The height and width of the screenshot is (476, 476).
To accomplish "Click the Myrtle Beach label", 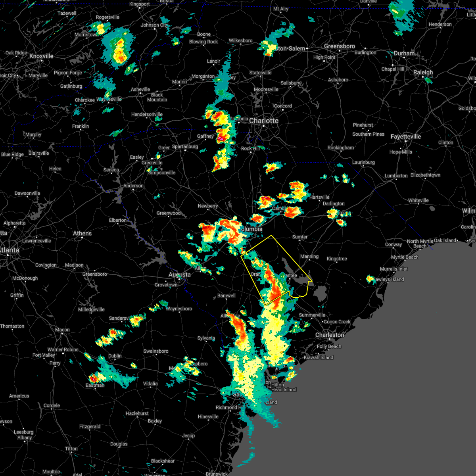I will click(x=404, y=257).
